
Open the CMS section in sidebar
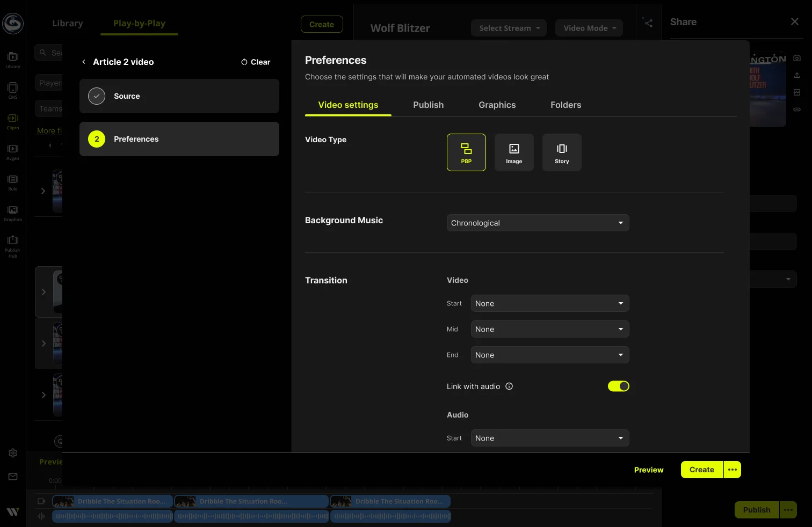[x=13, y=90]
